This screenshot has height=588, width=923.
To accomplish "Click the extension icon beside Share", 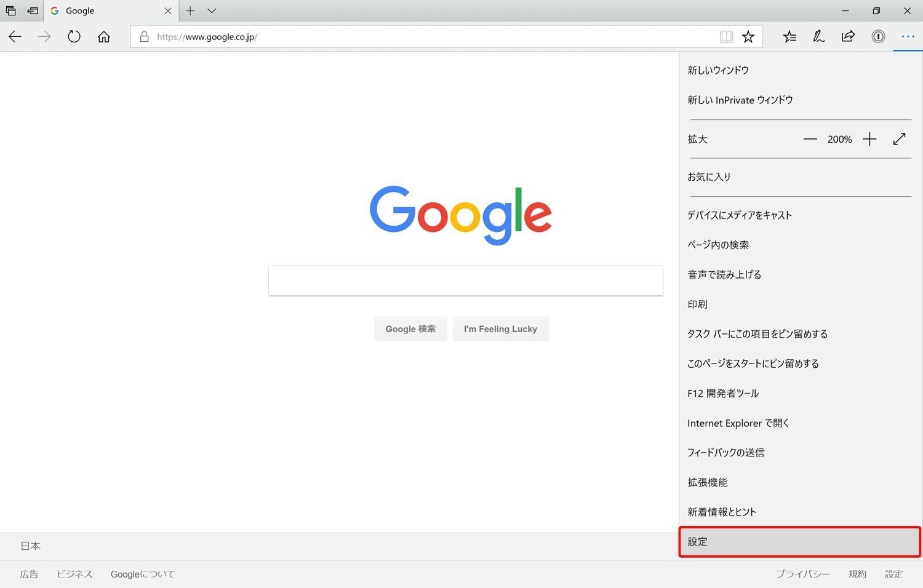I will 878,37.
